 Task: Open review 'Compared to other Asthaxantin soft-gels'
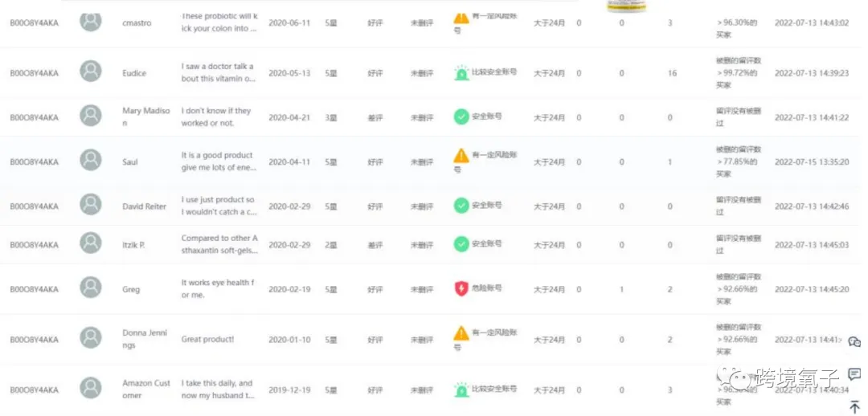pyautogui.click(x=219, y=244)
